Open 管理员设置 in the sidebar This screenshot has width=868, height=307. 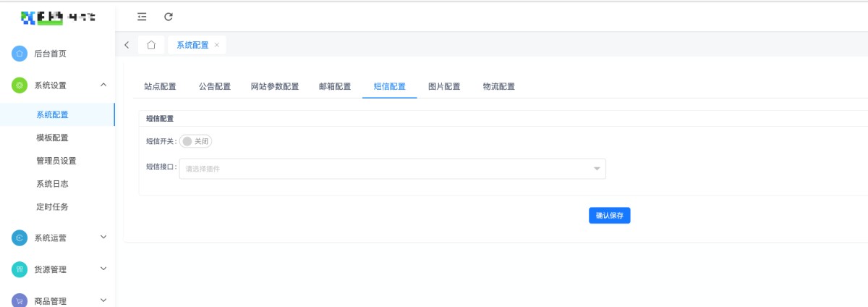coord(56,161)
